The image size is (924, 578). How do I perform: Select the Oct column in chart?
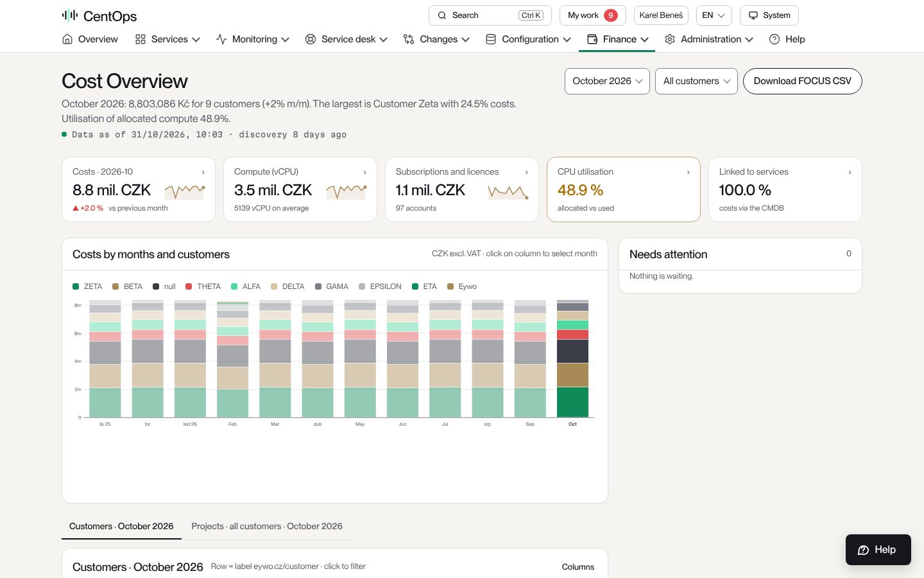(x=572, y=358)
